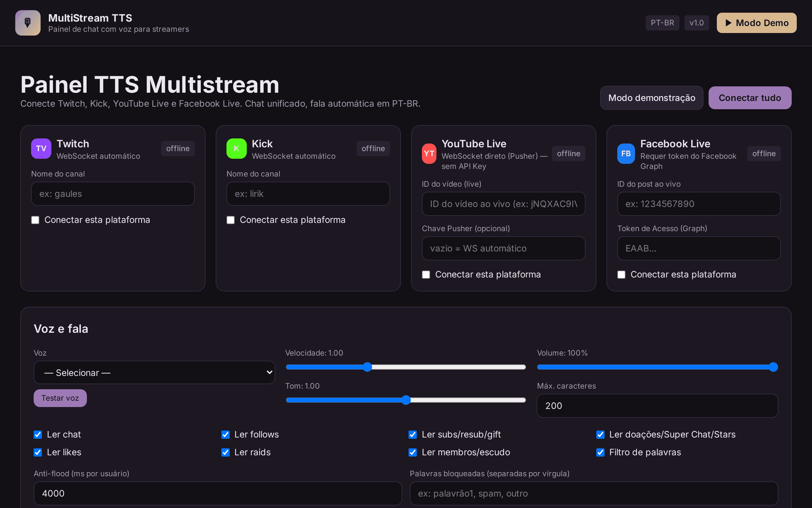Disable the Filtro de palavras checkbox
812x508 pixels.
[x=600, y=452]
